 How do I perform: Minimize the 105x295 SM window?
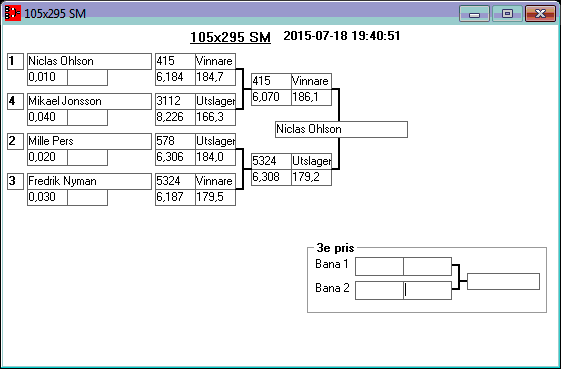pos(474,14)
